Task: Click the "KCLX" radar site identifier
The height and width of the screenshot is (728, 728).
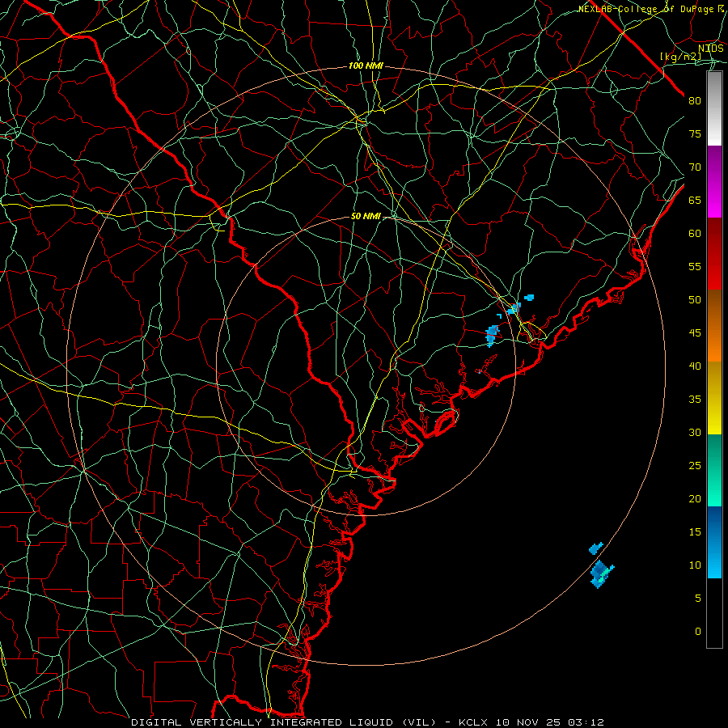Action: [473, 722]
